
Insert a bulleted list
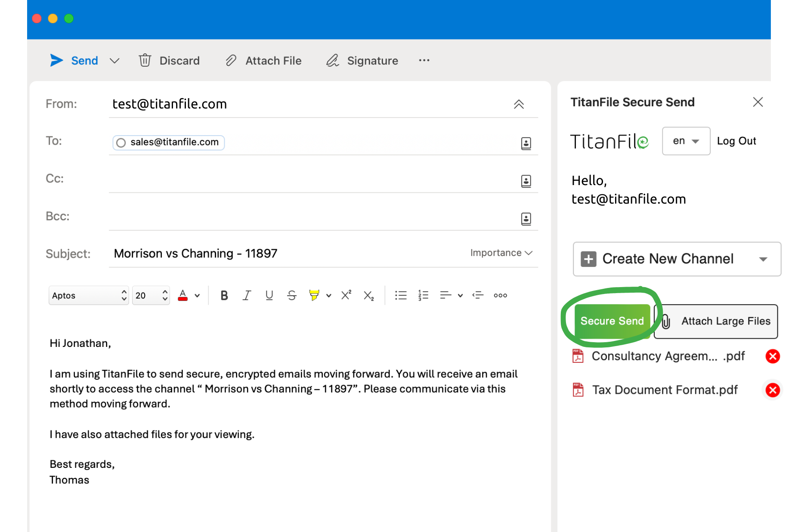pos(401,295)
